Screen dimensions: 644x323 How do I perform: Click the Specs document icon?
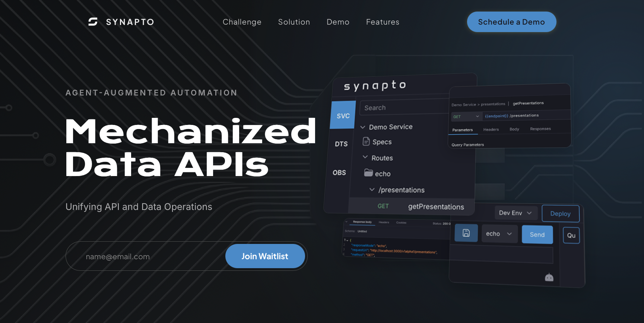pos(366,141)
